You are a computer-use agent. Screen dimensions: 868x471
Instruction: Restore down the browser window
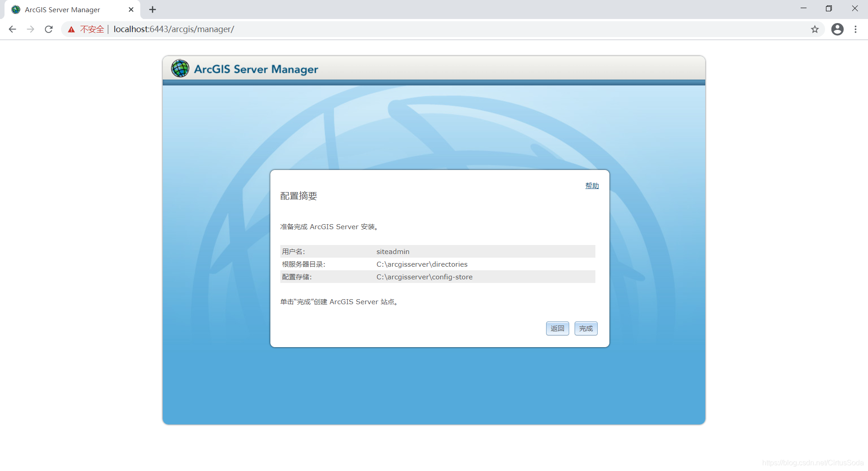(x=829, y=9)
